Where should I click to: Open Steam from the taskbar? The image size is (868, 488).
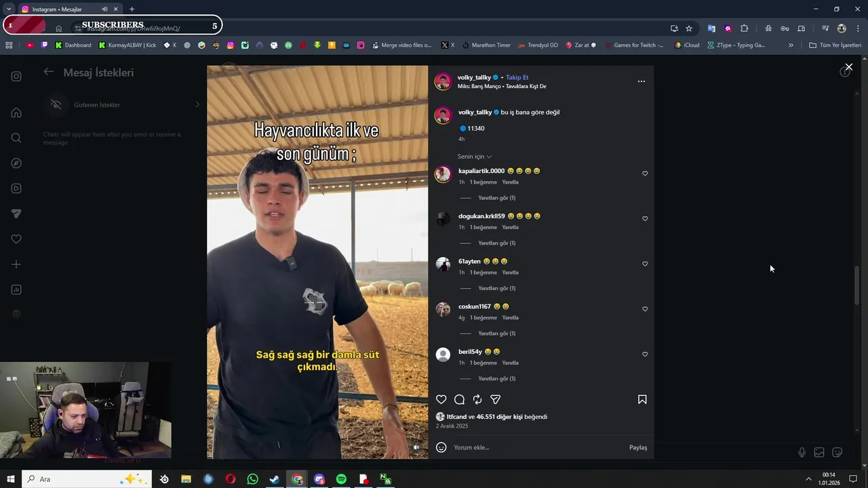275,479
